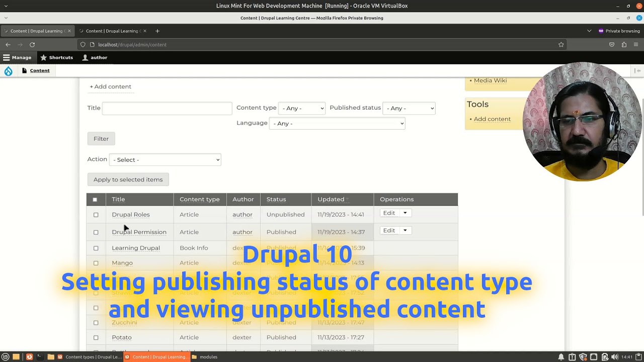Open the volume speaker tray icon
The height and width of the screenshot is (362, 644).
615,357
